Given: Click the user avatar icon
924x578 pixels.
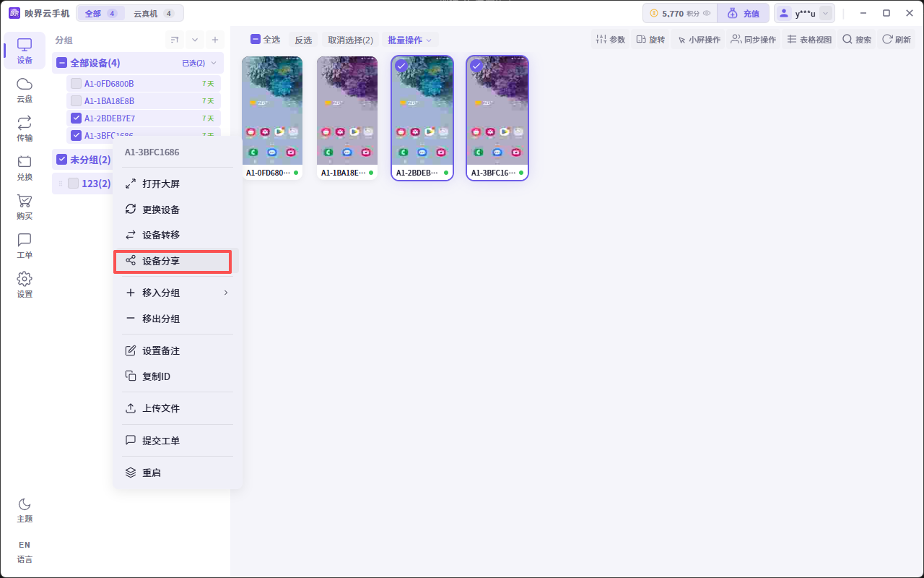Looking at the screenshot, I should (x=784, y=13).
